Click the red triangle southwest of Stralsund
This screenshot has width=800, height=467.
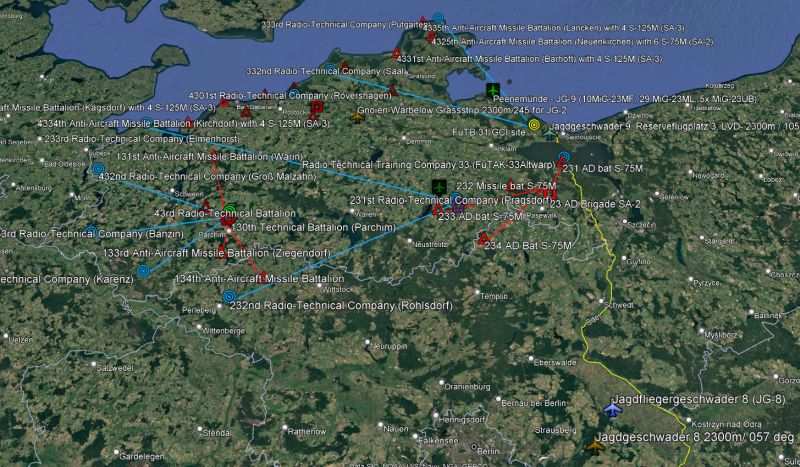click(393, 91)
